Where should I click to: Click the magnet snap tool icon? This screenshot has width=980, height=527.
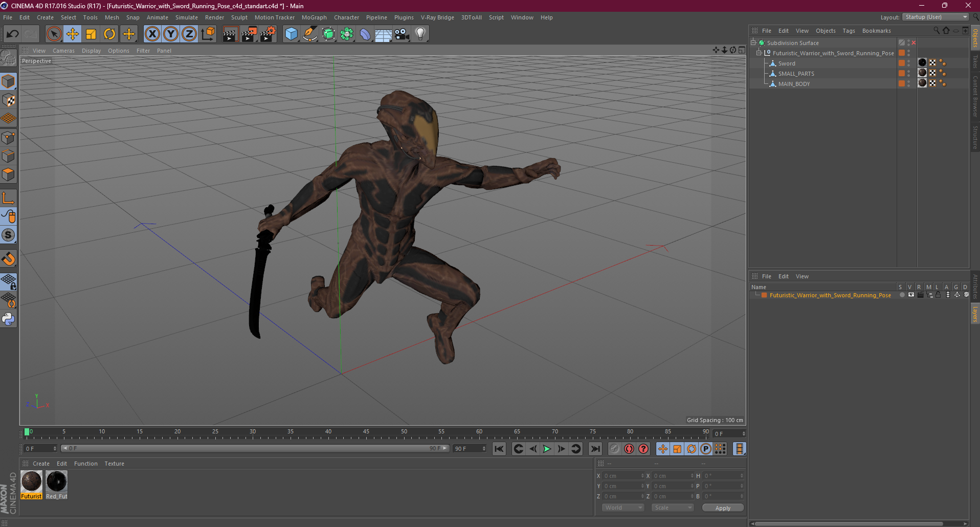click(x=9, y=258)
